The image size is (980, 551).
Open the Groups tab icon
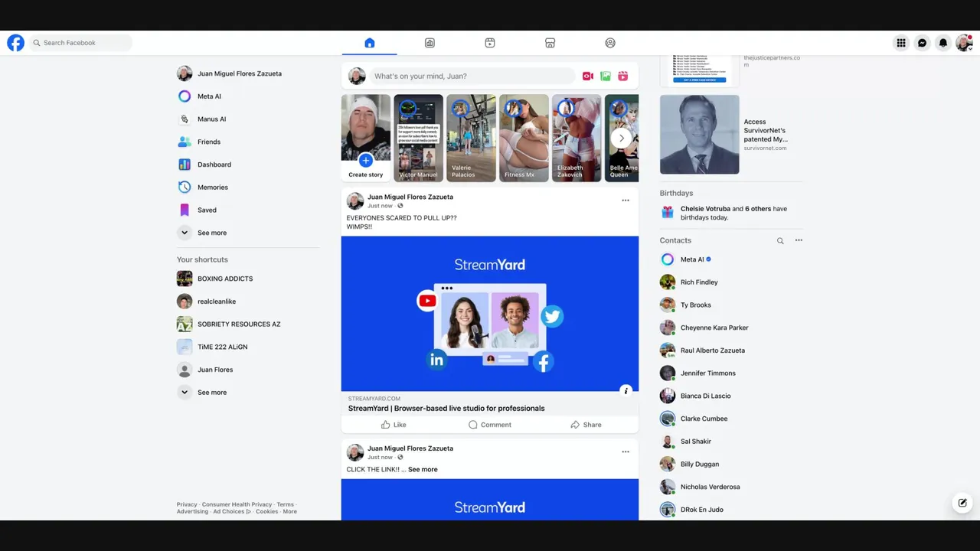click(610, 43)
